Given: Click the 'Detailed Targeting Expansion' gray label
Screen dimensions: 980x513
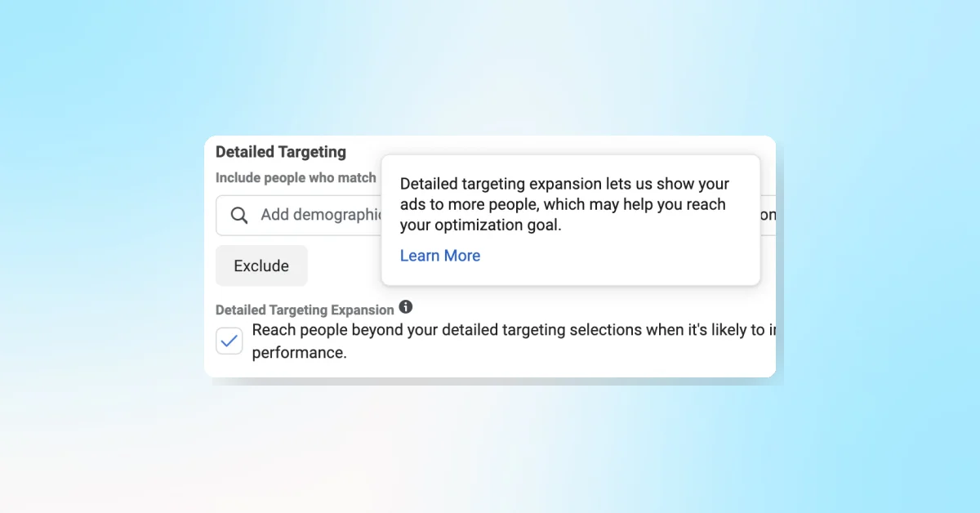Looking at the screenshot, I should point(304,310).
